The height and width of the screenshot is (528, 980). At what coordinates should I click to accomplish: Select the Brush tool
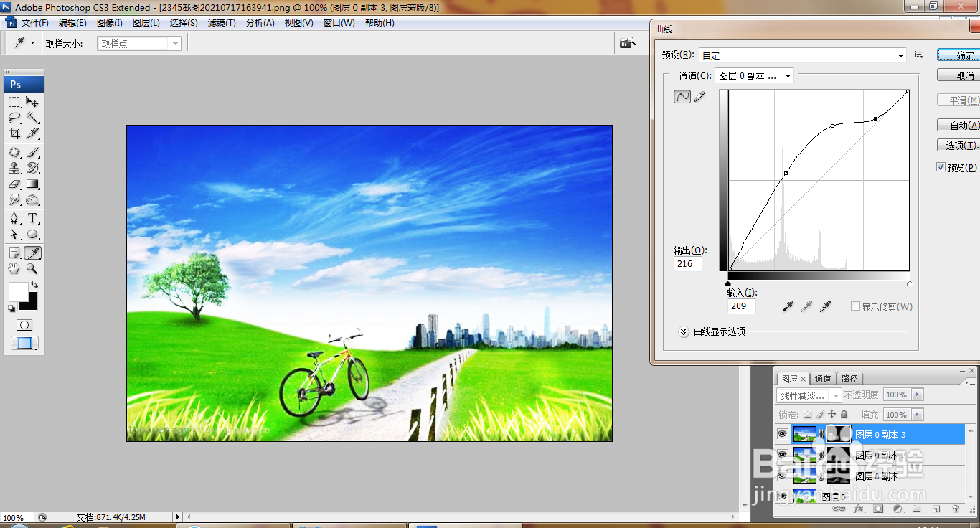click(x=32, y=152)
